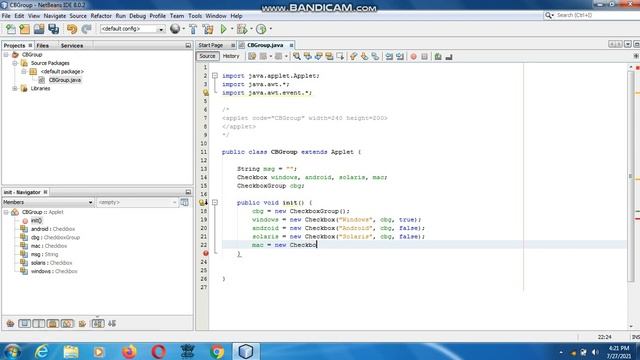Toggle Show Inherited Members in Navigator

coord(10,324)
